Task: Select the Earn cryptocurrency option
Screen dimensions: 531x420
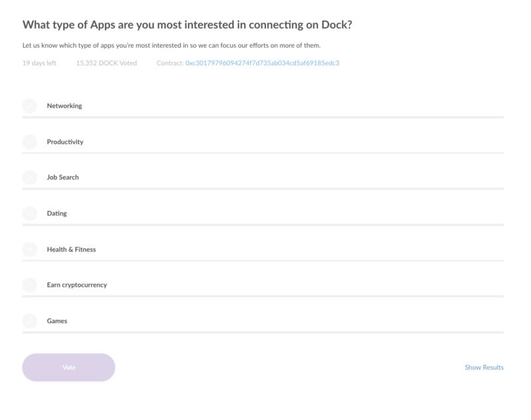Action: (29, 285)
